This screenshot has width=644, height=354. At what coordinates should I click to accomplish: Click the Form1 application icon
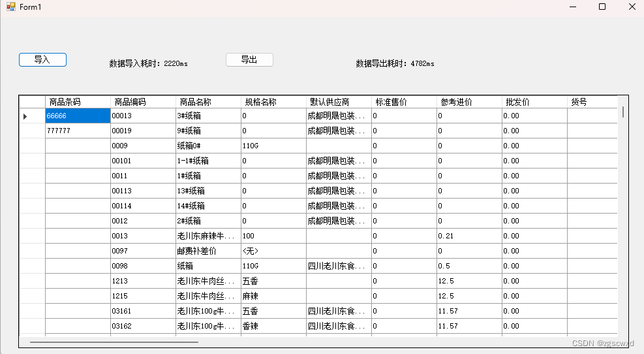(x=11, y=7)
